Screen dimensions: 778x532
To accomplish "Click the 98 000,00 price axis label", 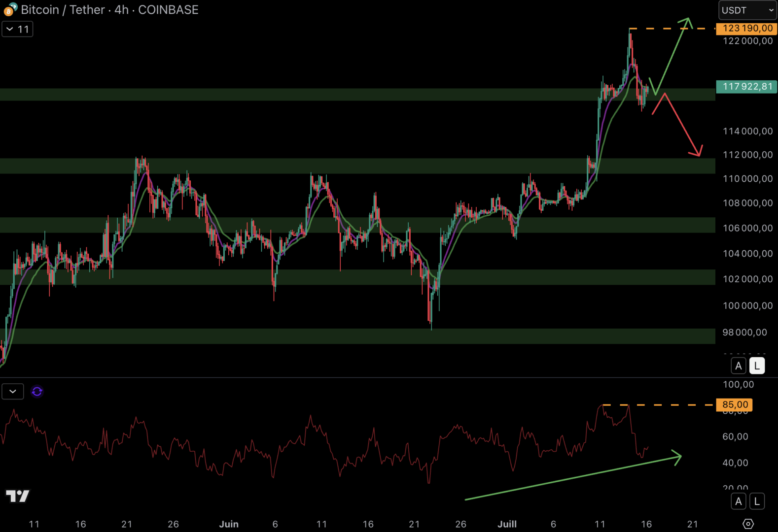I will pos(744,332).
